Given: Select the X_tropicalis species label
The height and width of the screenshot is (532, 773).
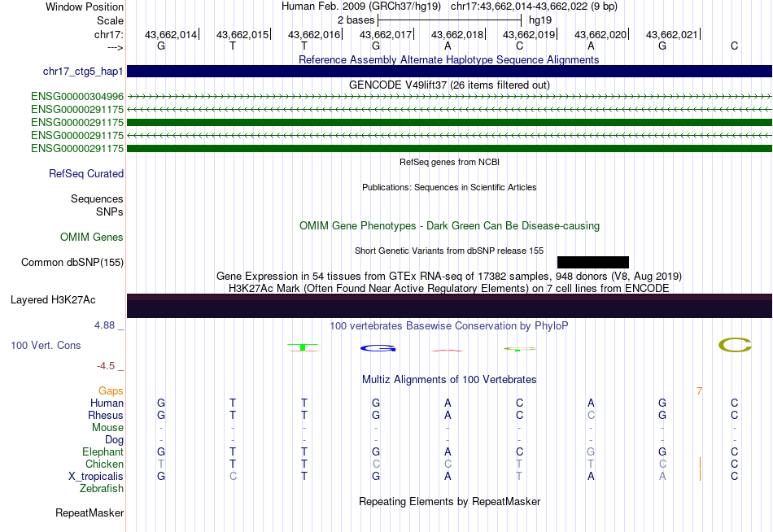Looking at the screenshot, I should point(96,477).
